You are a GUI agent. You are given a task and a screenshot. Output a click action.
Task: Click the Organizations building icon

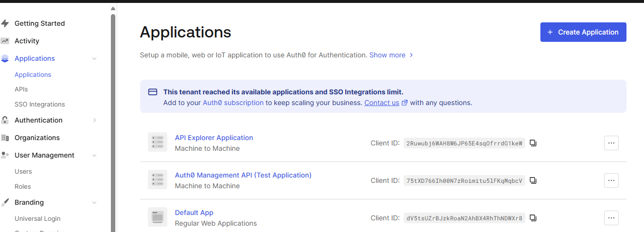click(5, 138)
